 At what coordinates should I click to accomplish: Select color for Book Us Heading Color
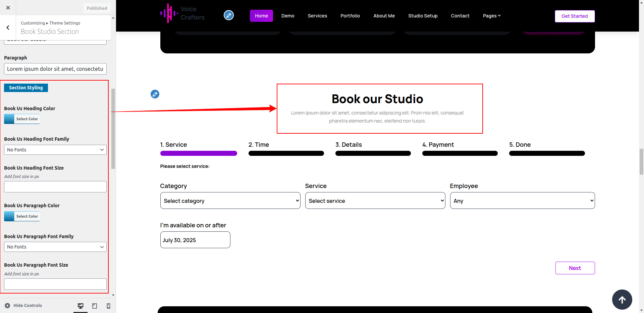22,119
